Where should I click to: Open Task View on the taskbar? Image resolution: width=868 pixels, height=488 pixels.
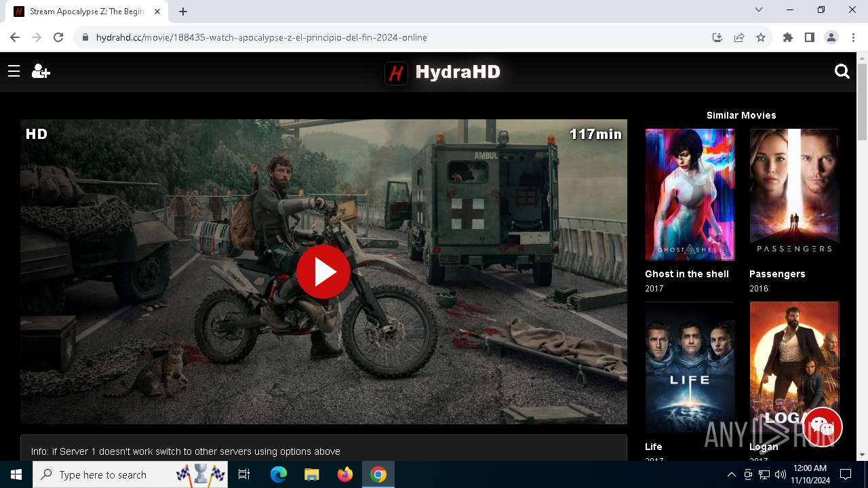point(244,474)
